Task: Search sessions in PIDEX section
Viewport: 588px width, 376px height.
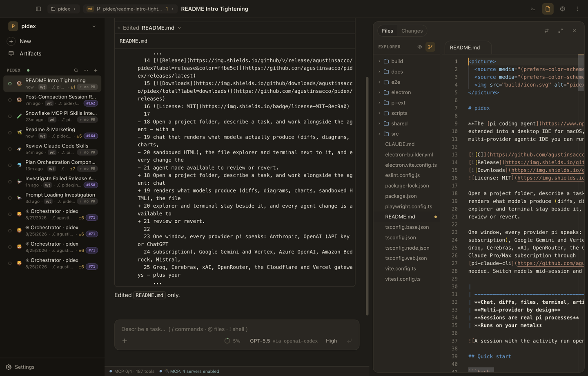Action: (76, 70)
